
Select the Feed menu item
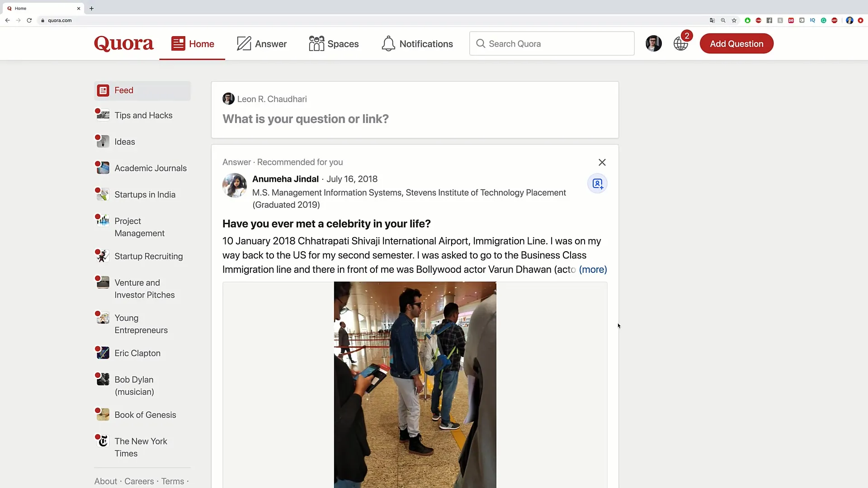[x=123, y=90]
